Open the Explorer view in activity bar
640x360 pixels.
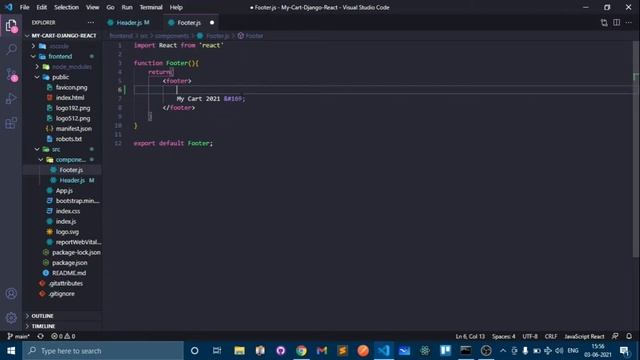[x=11, y=26]
